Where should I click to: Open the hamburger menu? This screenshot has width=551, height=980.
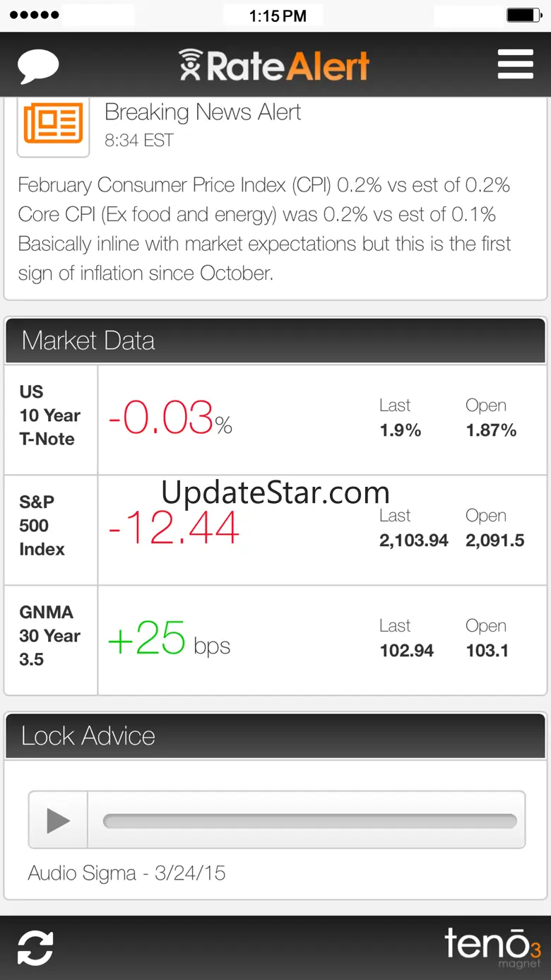coord(515,64)
